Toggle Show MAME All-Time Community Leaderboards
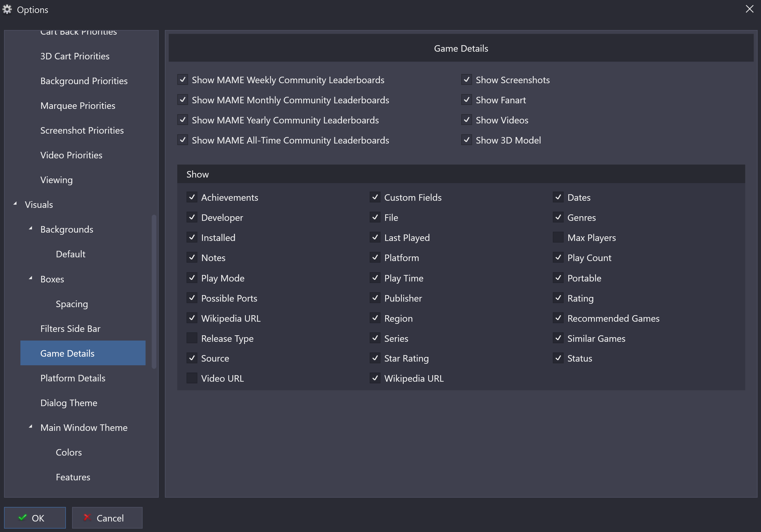The width and height of the screenshot is (761, 532). [x=183, y=140]
